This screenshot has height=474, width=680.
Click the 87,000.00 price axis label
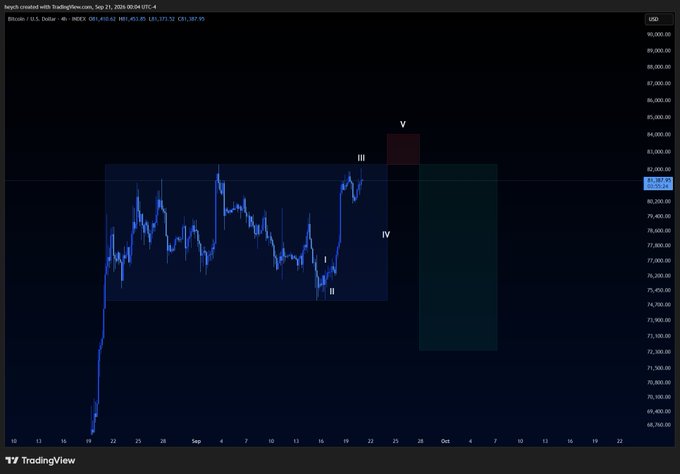coord(659,83)
